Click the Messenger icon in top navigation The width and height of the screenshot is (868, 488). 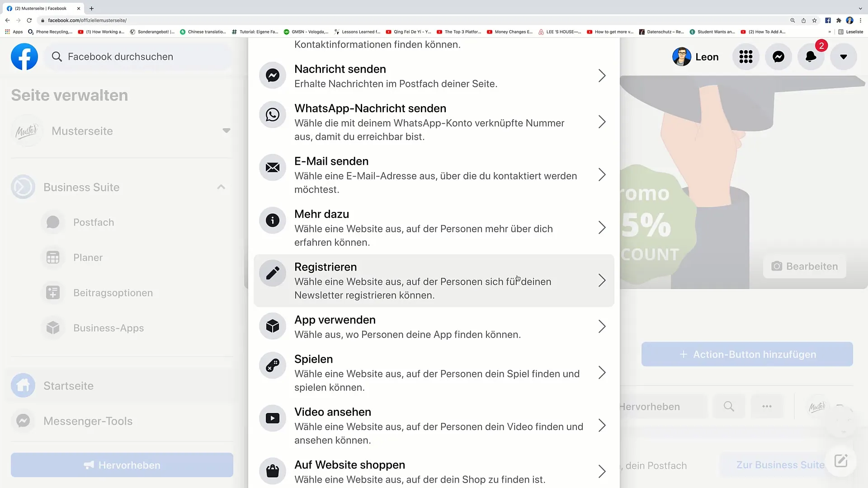[779, 56]
